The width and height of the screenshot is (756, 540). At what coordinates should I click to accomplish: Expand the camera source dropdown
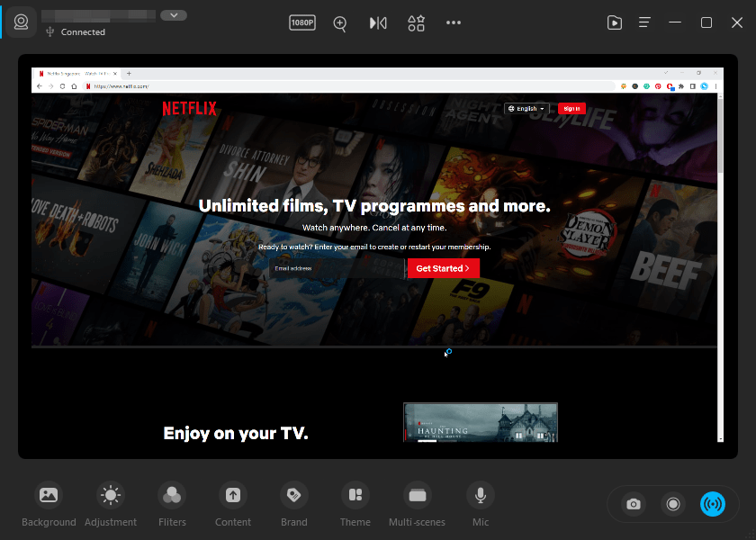173,14
